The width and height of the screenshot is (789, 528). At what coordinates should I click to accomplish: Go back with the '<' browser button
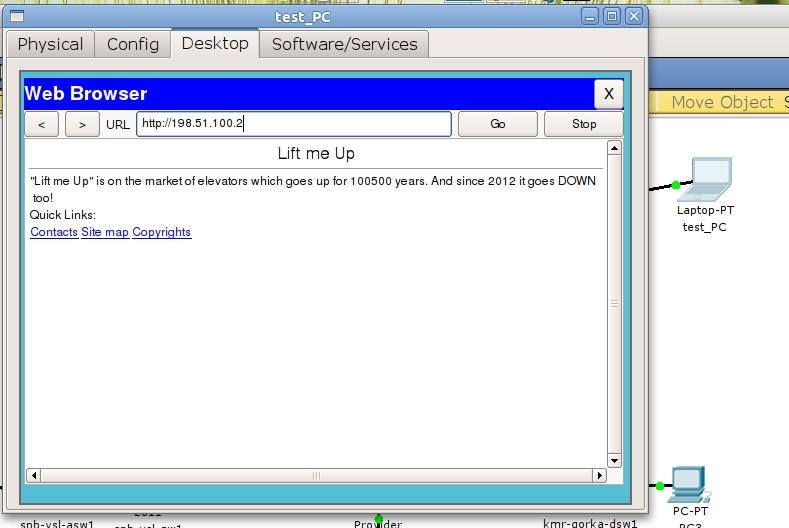[41, 124]
